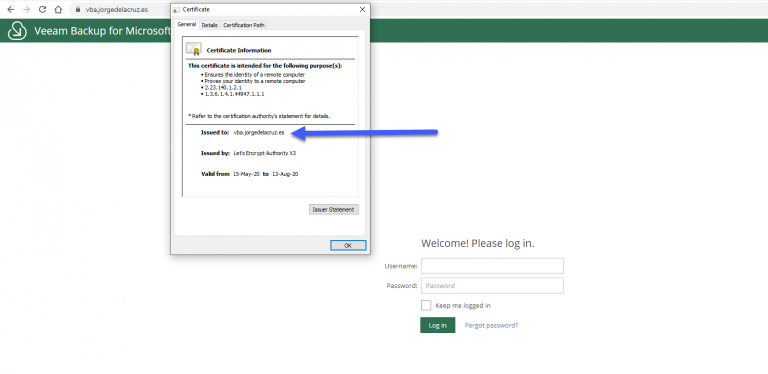Viewport: 768px width, 374px height.
Task: Click the purpose OID 1.3.6.1.4.1.44947.1.1.1
Action: (x=234, y=94)
